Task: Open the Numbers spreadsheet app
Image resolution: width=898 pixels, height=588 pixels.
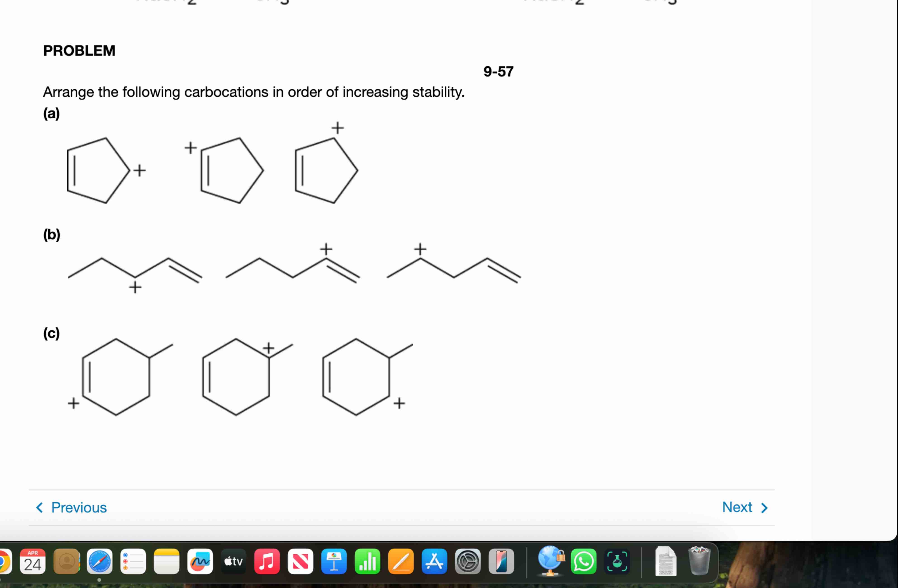Action: coord(367,562)
